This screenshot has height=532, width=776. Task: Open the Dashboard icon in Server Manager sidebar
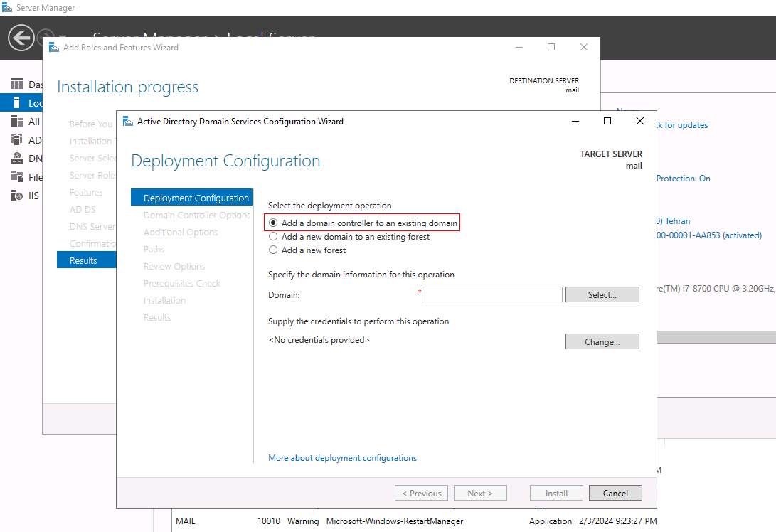(17, 84)
